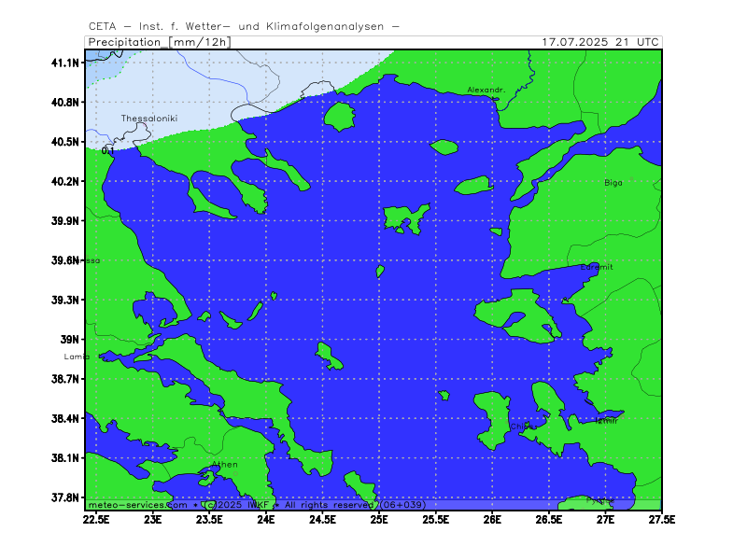Select the 26.5E longitude label
This screenshot has height=560, width=747.
549,520
